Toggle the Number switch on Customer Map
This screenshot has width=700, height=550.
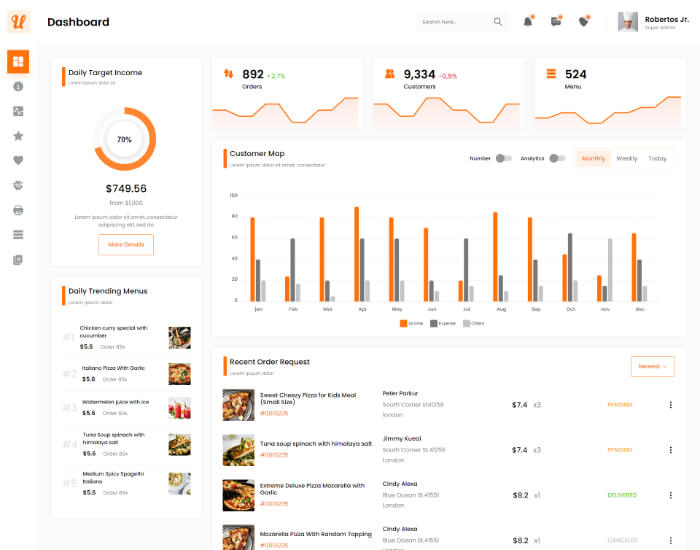(x=504, y=158)
